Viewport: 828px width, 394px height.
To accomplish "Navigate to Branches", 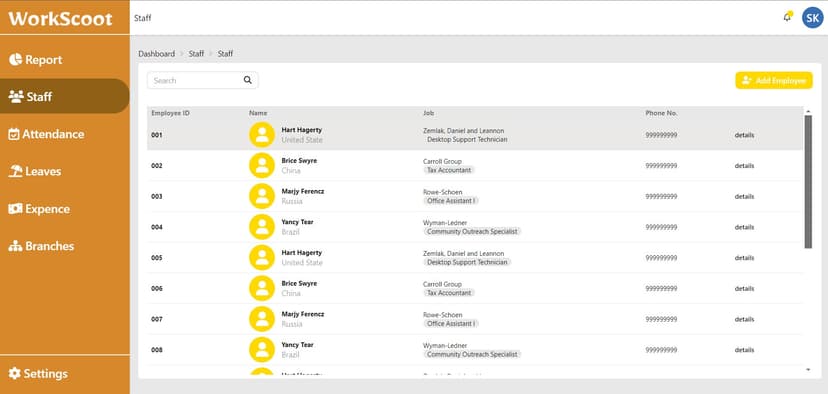I will coord(64,246).
